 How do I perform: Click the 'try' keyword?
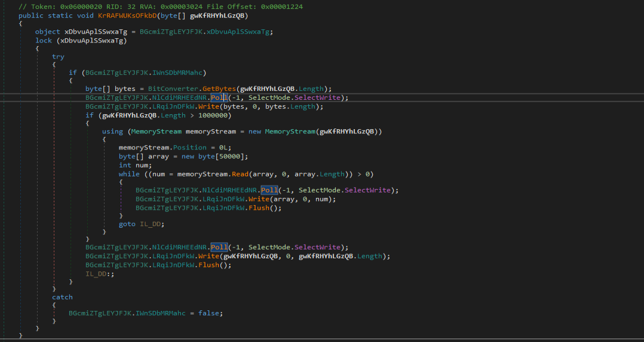pos(58,57)
